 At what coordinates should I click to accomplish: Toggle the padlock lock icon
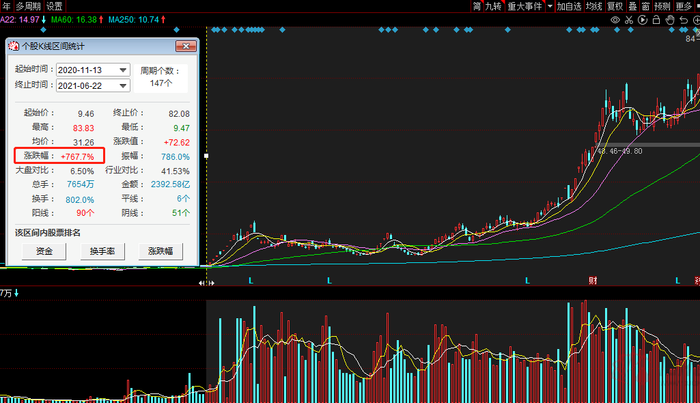[x=656, y=20]
